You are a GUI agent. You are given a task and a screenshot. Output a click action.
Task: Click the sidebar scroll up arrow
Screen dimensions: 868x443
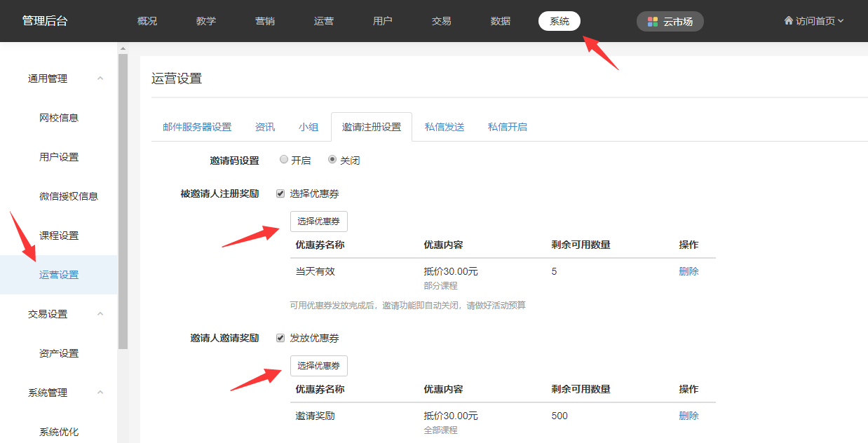[x=123, y=48]
